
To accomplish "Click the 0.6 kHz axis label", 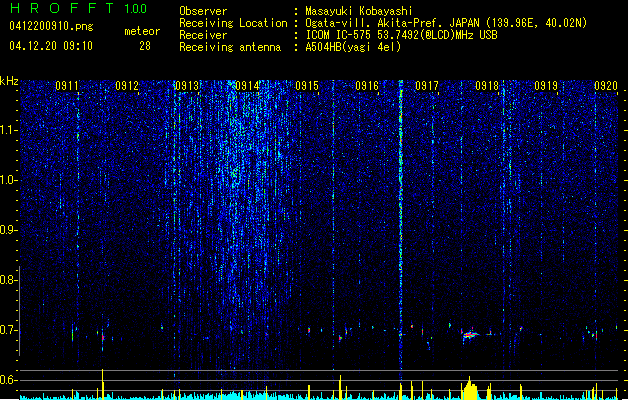I will pos(8,380).
